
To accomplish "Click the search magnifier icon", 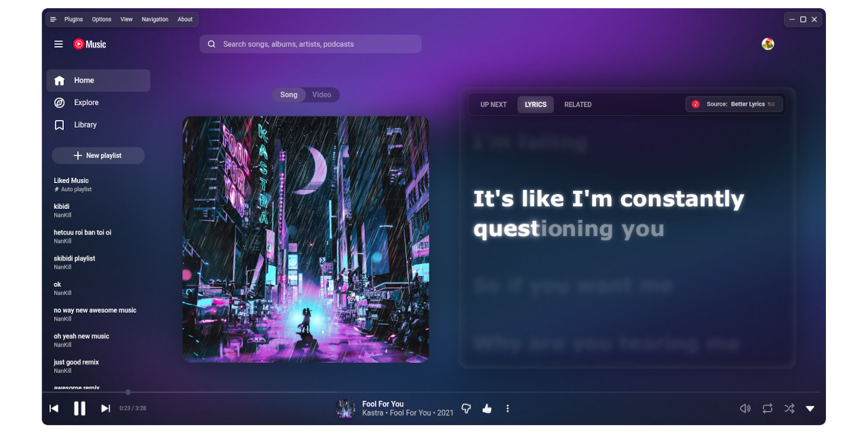I will pyautogui.click(x=212, y=44).
